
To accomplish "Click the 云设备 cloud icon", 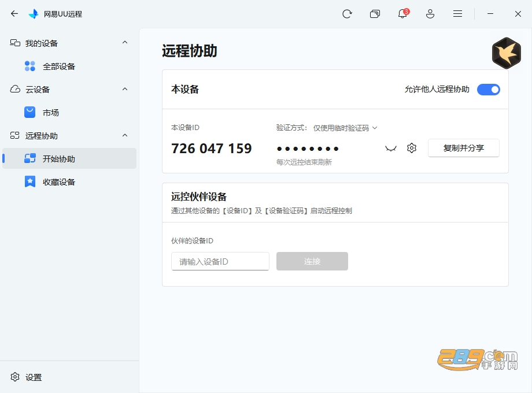I will pyautogui.click(x=15, y=89).
